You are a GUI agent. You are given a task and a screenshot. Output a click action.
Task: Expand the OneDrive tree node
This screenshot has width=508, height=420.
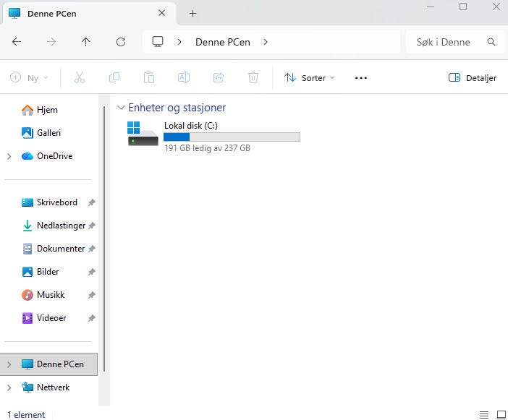coord(9,156)
